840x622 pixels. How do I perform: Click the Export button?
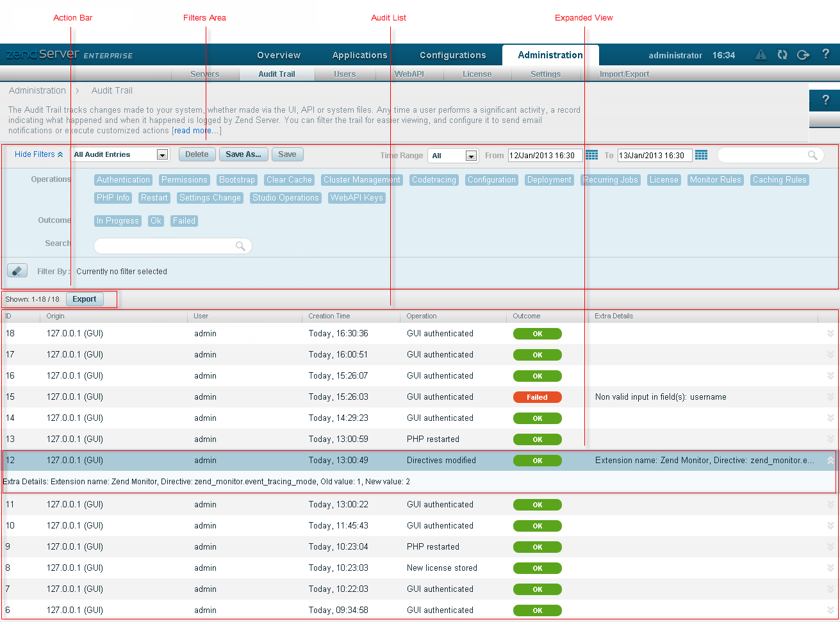pyautogui.click(x=85, y=299)
